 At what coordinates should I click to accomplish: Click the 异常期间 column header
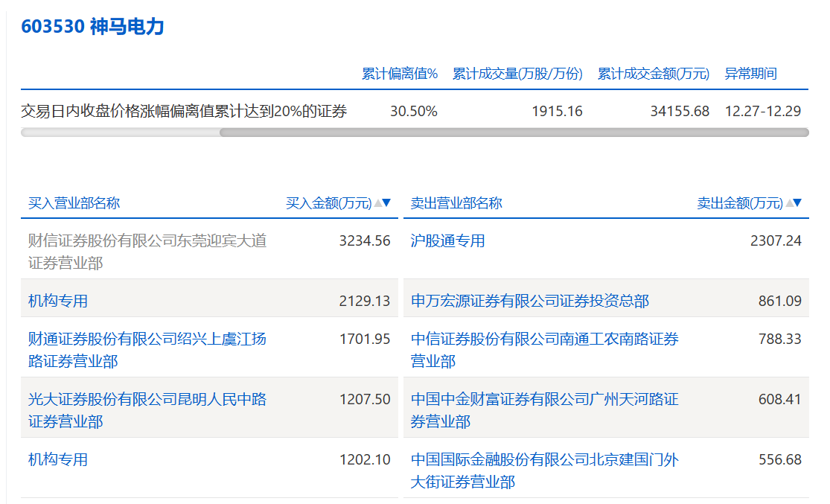pyautogui.click(x=750, y=74)
